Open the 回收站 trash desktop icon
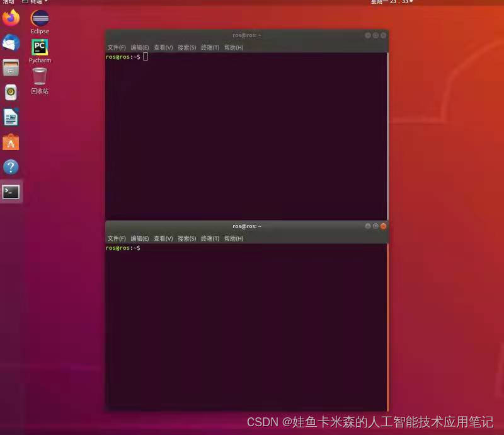This screenshot has height=435, width=504. pyautogui.click(x=40, y=81)
